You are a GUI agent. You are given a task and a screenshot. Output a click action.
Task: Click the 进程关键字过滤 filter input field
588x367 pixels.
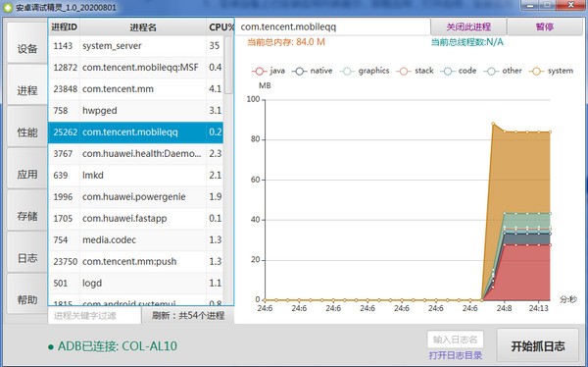(94, 315)
